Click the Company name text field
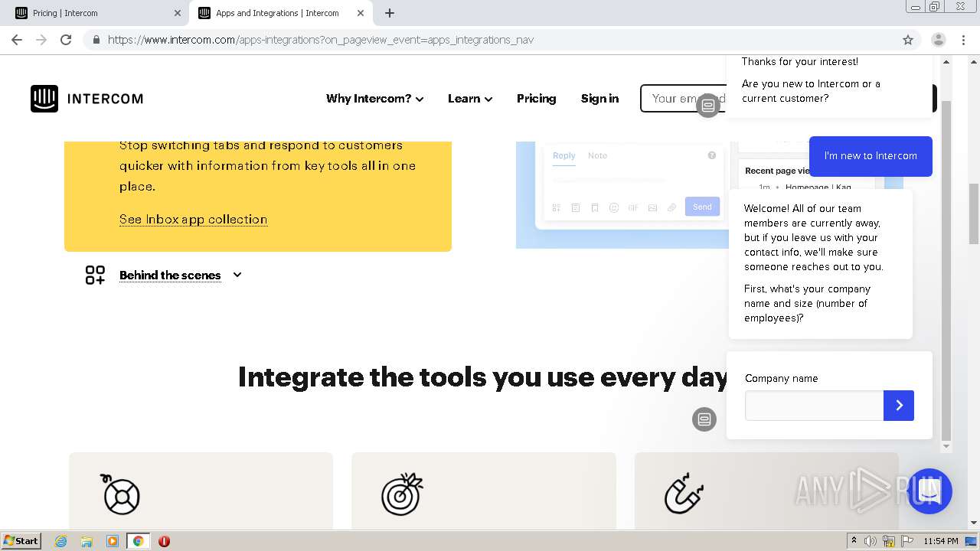 (x=814, y=406)
